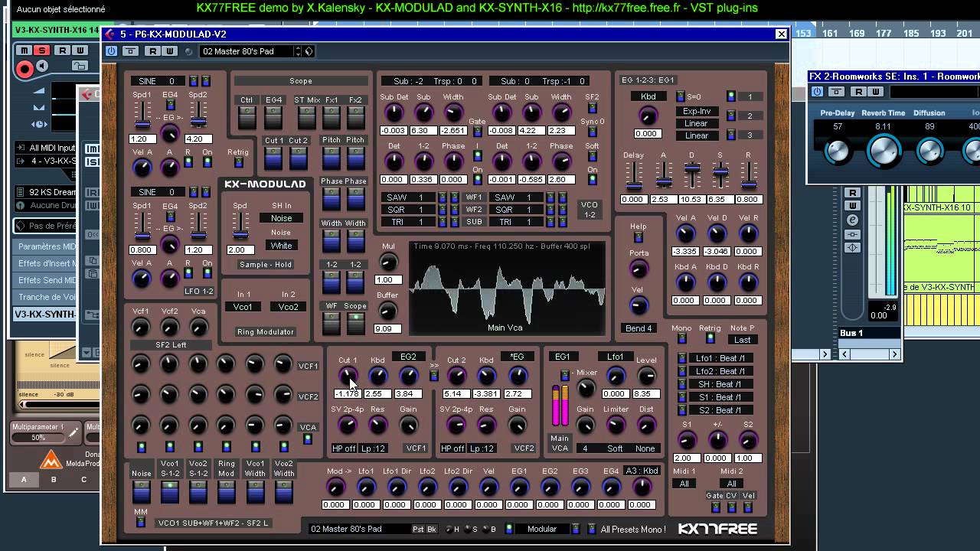This screenshot has width=980, height=551.
Task: Click the preset browser diamond icon in plugin header
Action: [x=309, y=51]
